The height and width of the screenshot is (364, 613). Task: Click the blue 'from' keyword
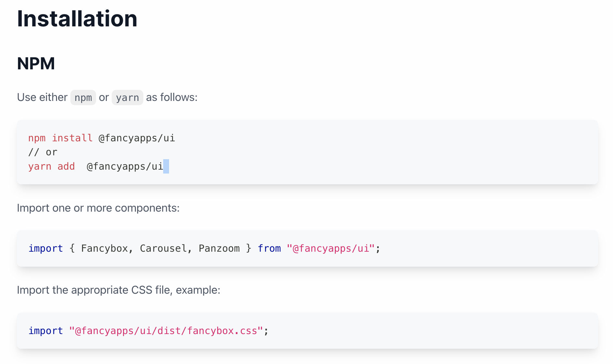tap(269, 248)
